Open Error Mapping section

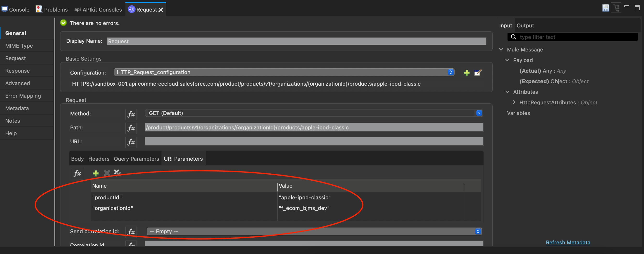[x=27, y=95]
